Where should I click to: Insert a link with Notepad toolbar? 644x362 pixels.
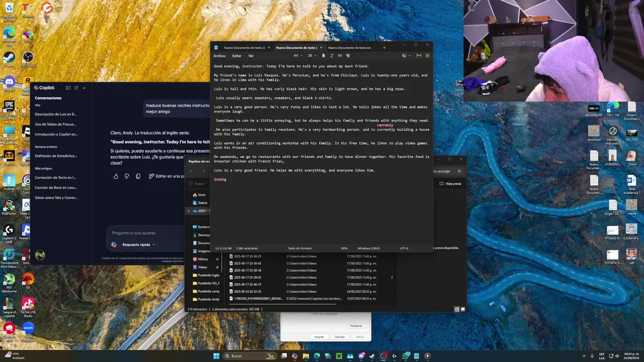[340, 56]
